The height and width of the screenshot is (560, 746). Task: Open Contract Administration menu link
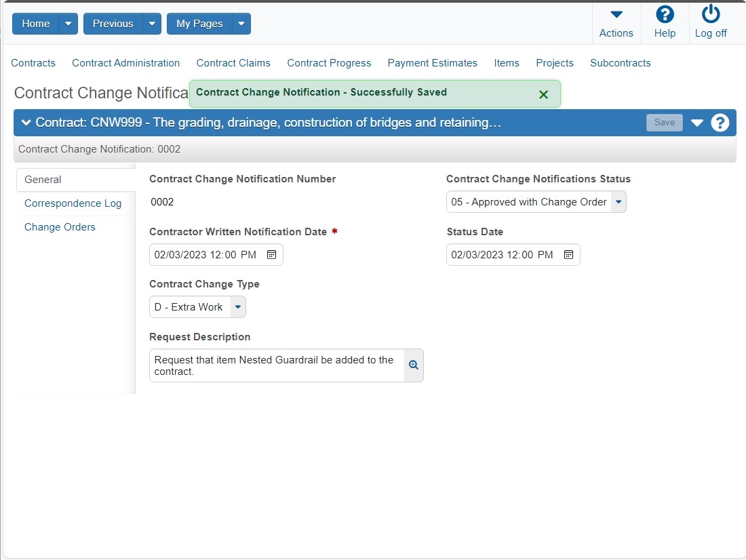pyautogui.click(x=125, y=63)
